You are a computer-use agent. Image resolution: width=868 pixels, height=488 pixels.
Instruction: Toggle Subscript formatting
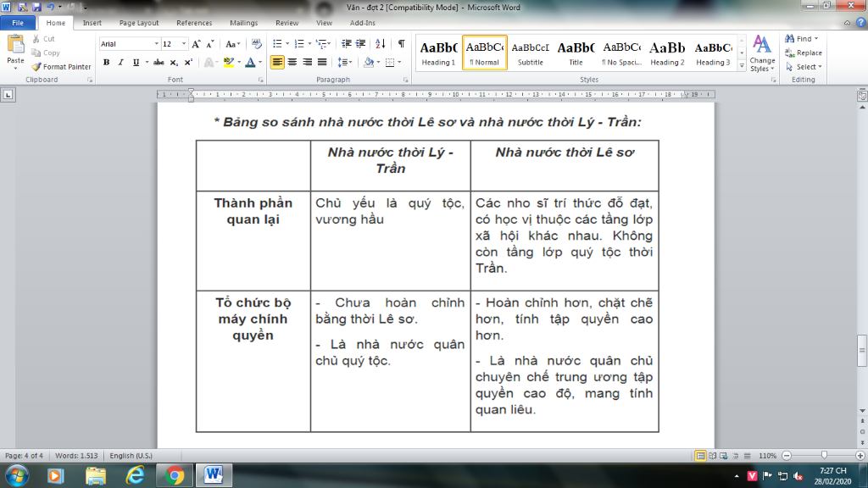[x=174, y=62]
